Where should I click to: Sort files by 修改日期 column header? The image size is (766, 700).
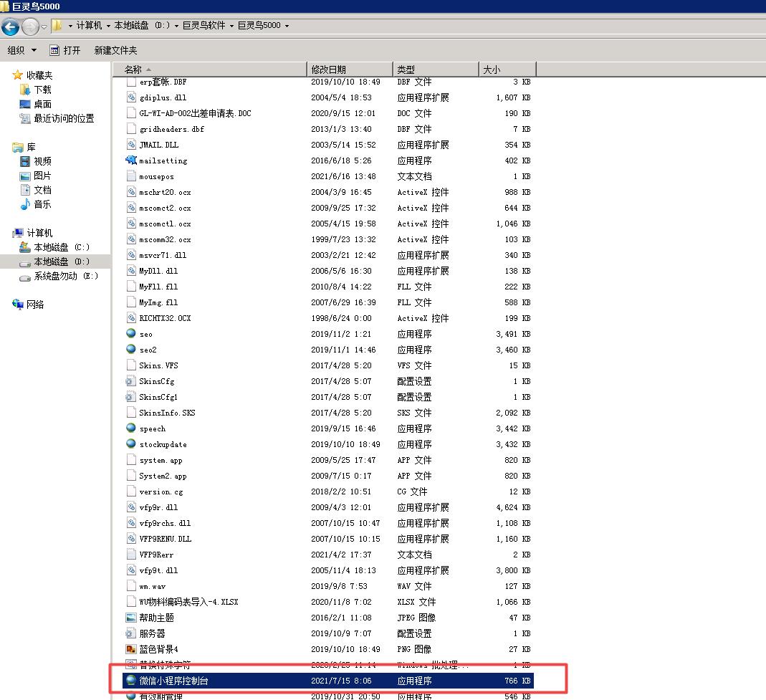[x=328, y=69]
